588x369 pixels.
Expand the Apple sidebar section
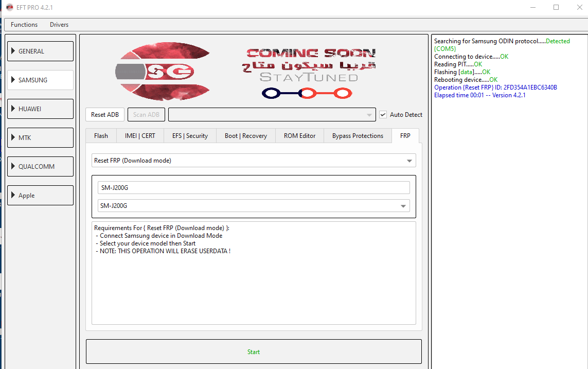tap(41, 196)
